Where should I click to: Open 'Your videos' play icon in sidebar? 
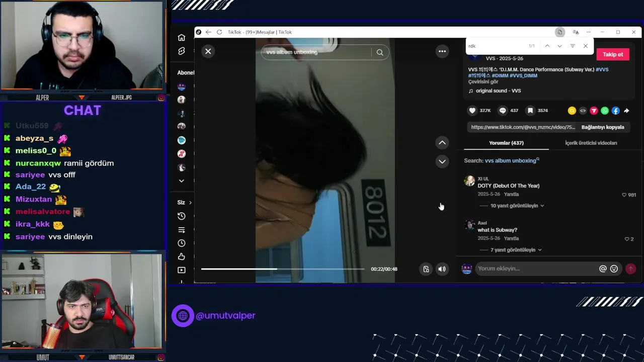(182, 270)
